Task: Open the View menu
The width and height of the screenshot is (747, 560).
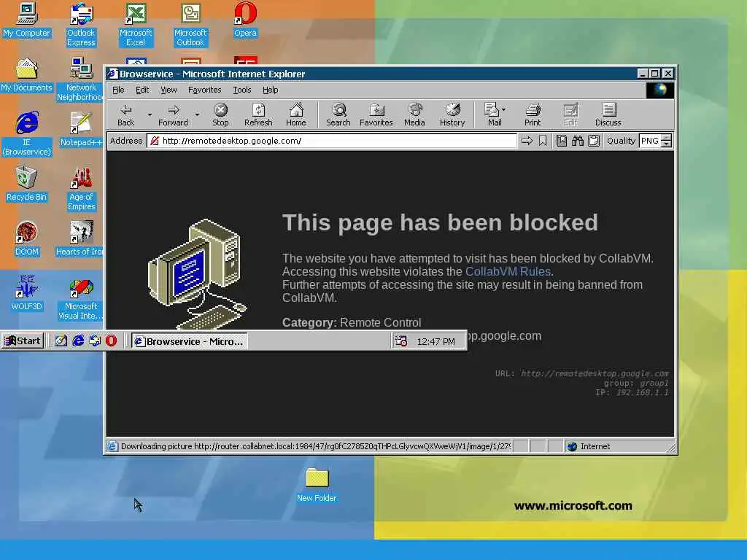Action: click(169, 90)
